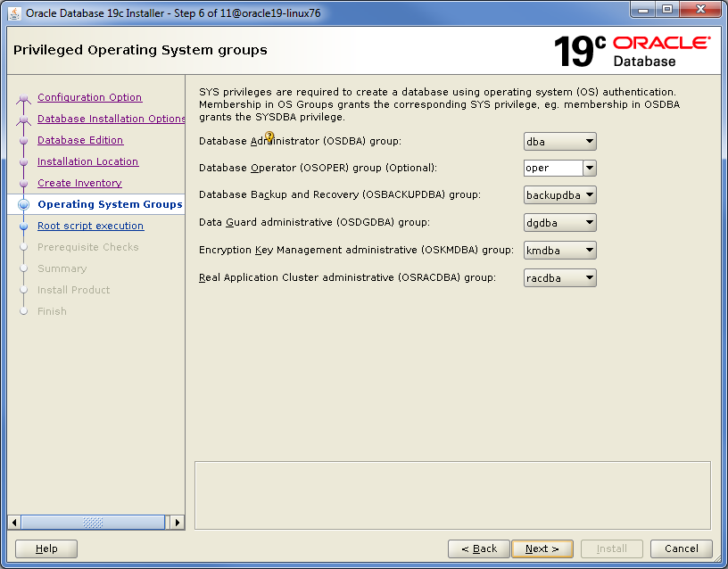Click the Java icon in the title bar
728x569 pixels.
click(x=14, y=12)
